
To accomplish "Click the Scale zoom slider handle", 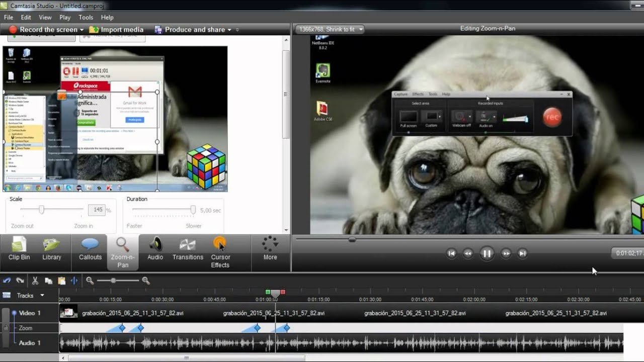I will (42, 210).
